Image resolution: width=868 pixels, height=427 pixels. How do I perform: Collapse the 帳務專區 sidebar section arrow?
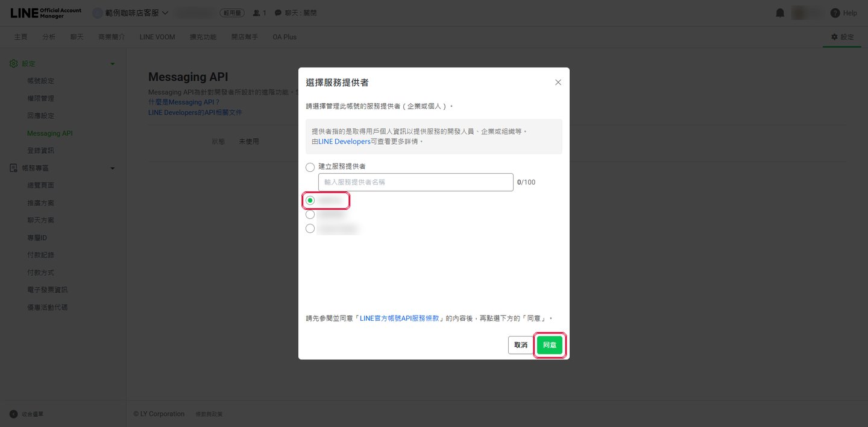click(112, 169)
